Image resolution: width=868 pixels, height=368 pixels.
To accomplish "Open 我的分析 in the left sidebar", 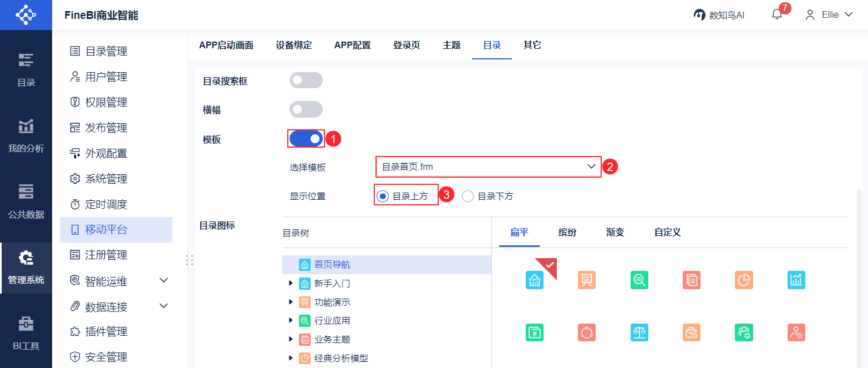I will (x=26, y=135).
